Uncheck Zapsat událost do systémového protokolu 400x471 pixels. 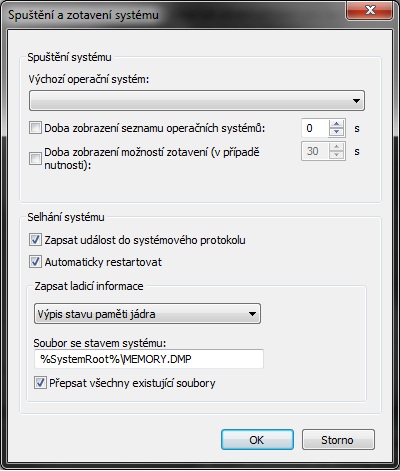tap(35, 240)
